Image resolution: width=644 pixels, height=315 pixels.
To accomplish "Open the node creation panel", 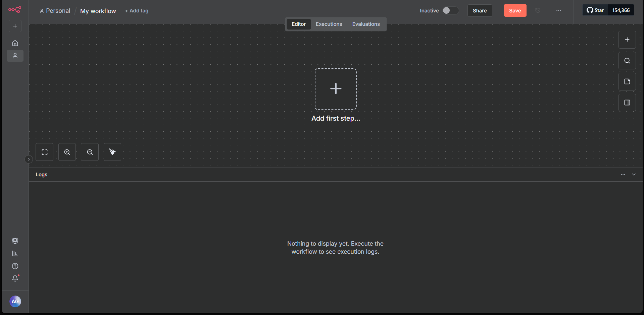I will tap(627, 40).
